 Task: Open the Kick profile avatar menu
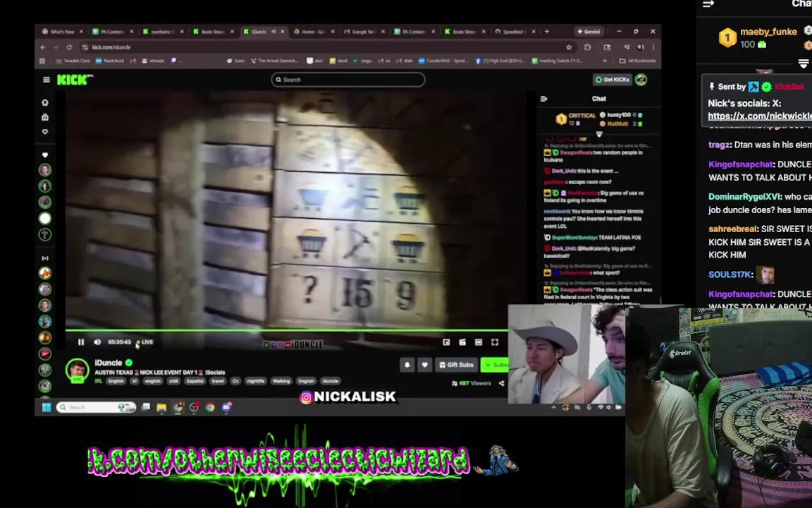pyautogui.click(x=641, y=80)
